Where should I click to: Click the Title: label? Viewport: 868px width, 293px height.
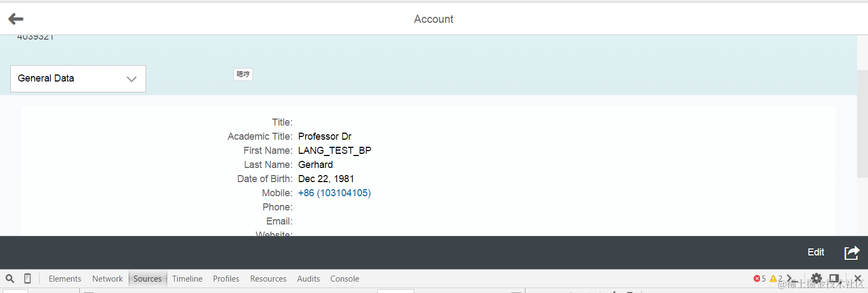(x=282, y=122)
